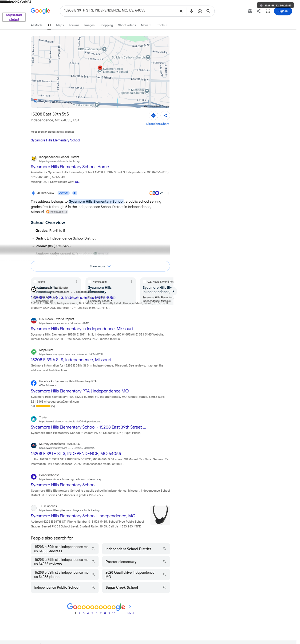The image size is (300, 644).
Task: Open the Shopping tab
Action: point(106,25)
